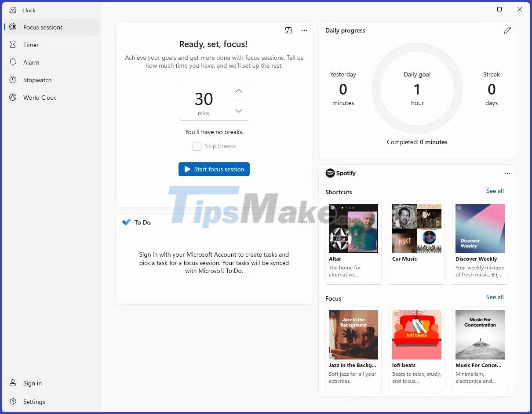Click the To Do checkmark icon
The height and width of the screenshot is (414, 532).
point(127,222)
